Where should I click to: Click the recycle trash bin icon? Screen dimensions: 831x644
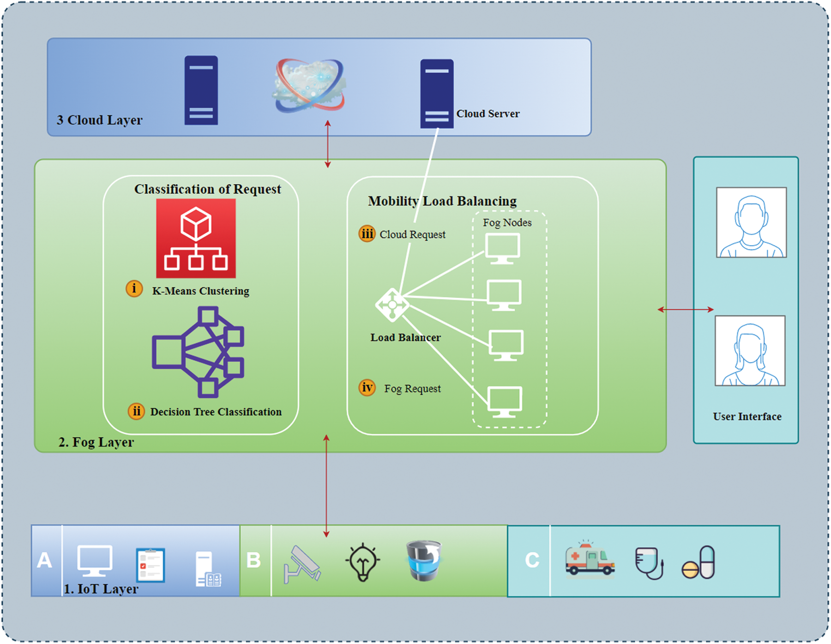(424, 560)
